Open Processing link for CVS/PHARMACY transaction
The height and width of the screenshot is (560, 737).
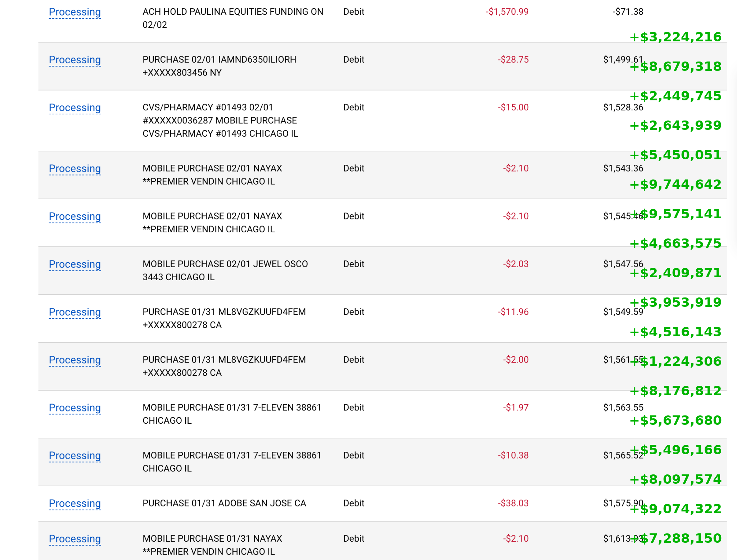tap(74, 108)
